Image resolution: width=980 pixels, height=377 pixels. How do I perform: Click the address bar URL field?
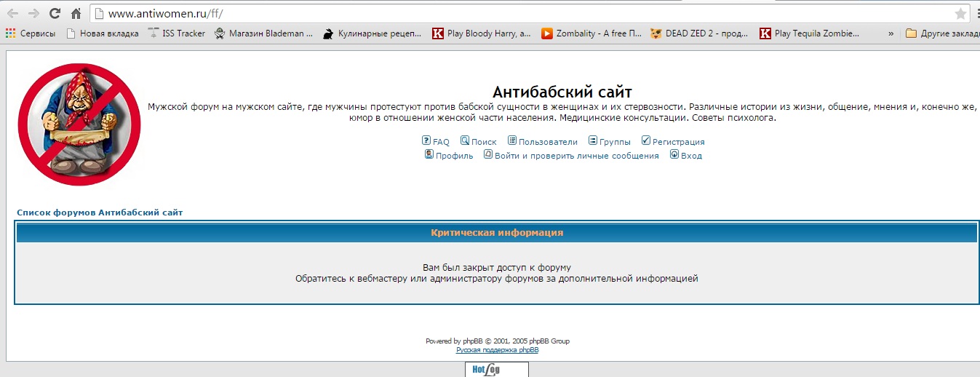[509, 13]
